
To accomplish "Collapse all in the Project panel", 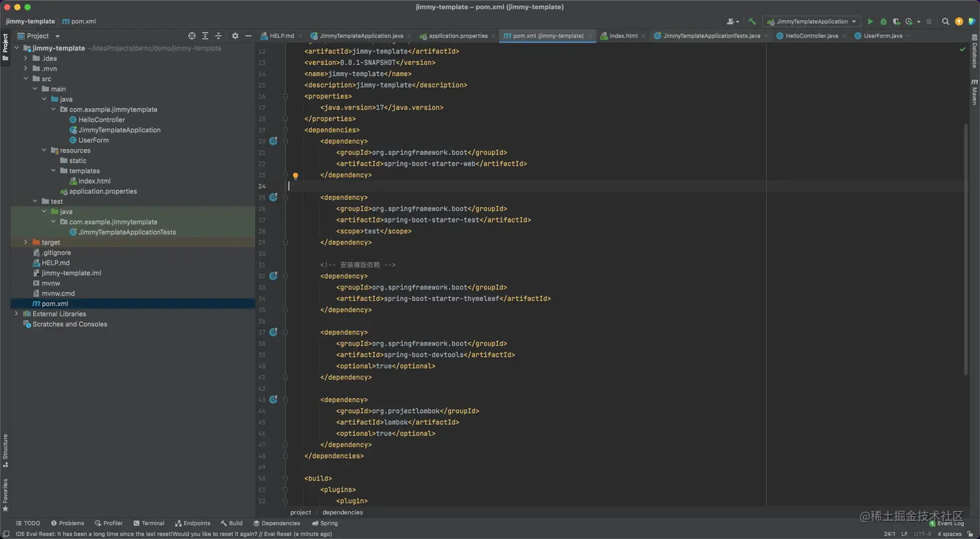I will [218, 36].
